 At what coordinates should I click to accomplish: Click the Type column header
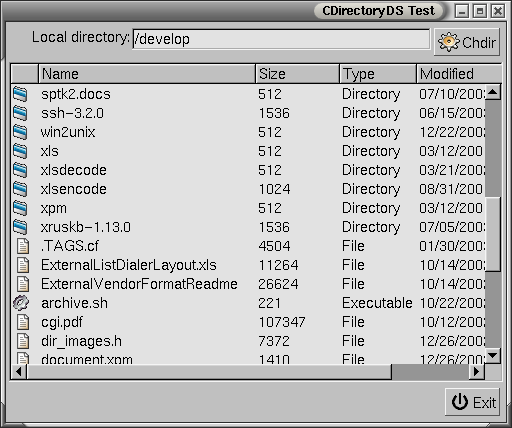tap(378, 74)
